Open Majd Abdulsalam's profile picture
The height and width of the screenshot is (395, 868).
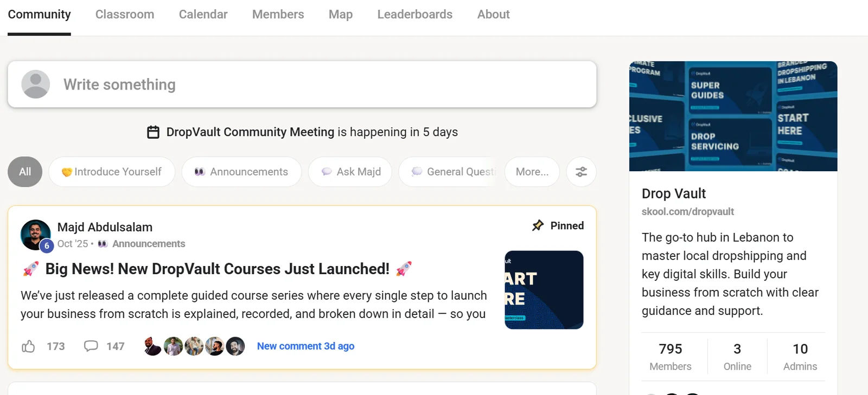click(36, 235)
